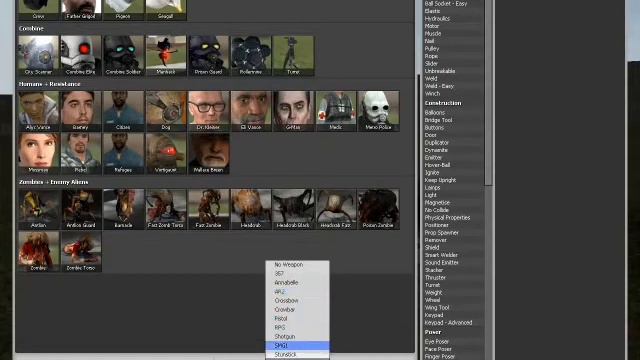Spawn the Poison Zombie NPC
640x360 pixels.
[x=378, y=209]
